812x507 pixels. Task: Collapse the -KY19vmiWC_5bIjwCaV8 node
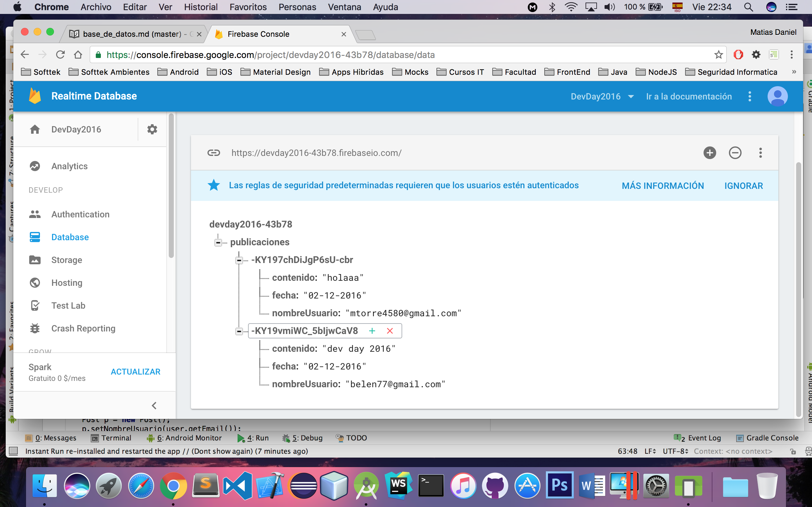[x=239, y=331]
